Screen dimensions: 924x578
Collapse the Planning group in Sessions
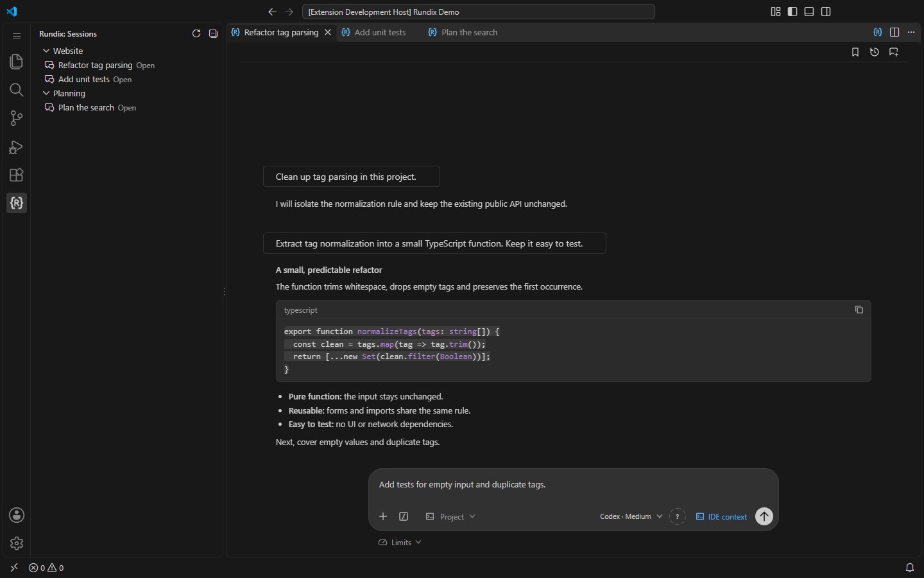click(46, 93)
